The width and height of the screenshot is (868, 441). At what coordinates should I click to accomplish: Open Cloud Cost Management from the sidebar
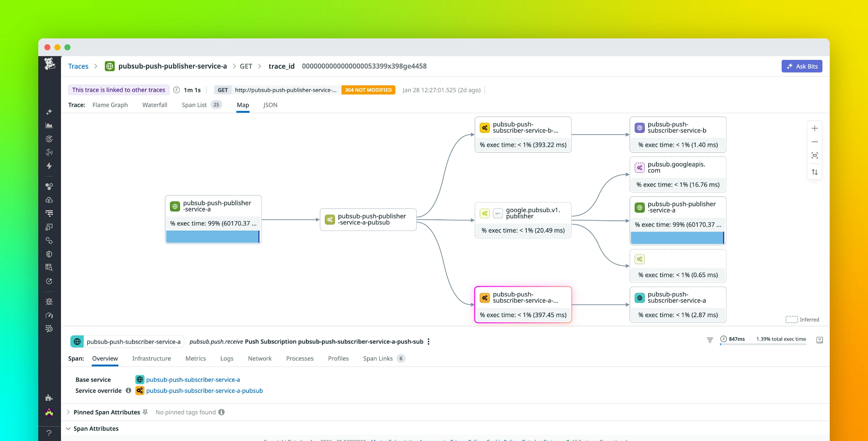pos(49,200)
